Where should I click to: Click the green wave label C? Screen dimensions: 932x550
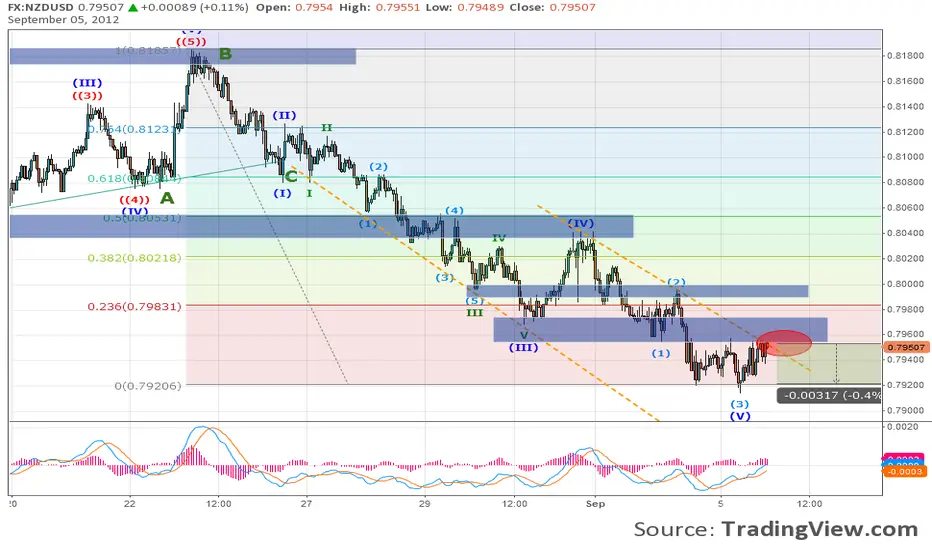coord(291,177)
